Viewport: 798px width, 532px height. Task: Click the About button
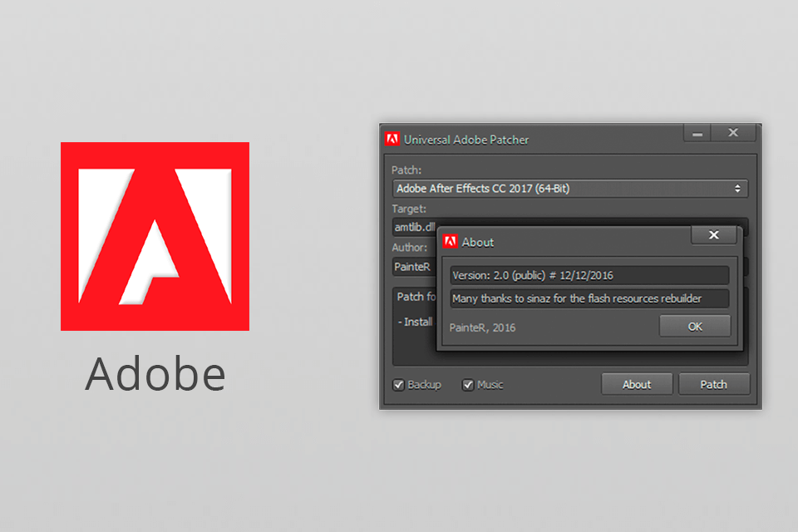pos(637,384)
